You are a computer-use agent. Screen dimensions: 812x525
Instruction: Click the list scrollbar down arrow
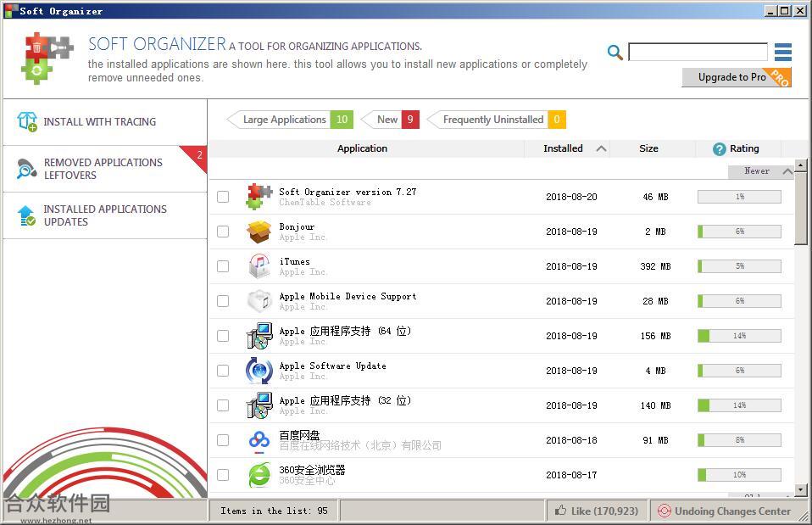pos(801,489)
